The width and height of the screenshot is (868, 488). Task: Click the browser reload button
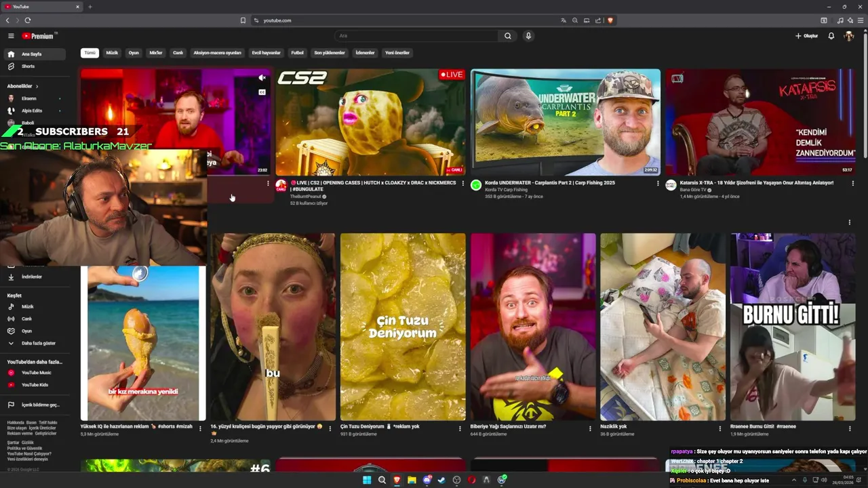28,20
